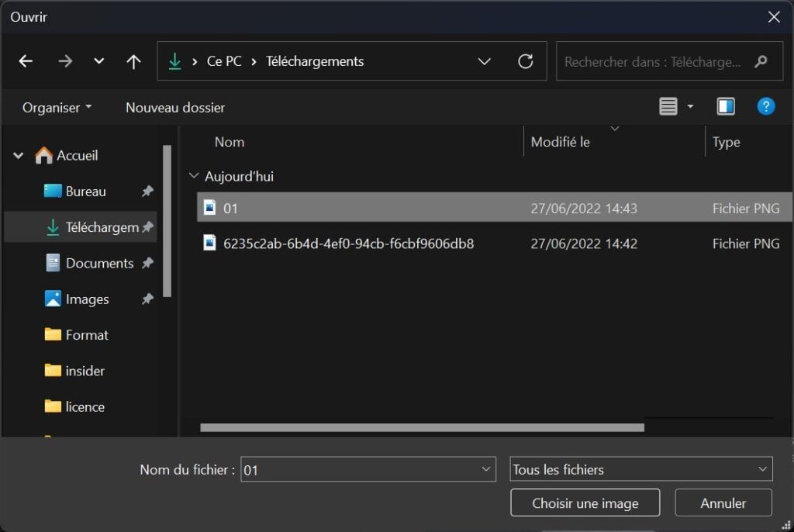Click the green download icon in address bar

[174, 61]
